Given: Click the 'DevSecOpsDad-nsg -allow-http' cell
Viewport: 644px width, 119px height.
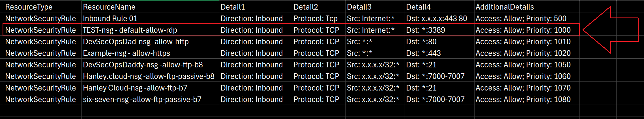Looking at the screenshot, I should point(136,41).
